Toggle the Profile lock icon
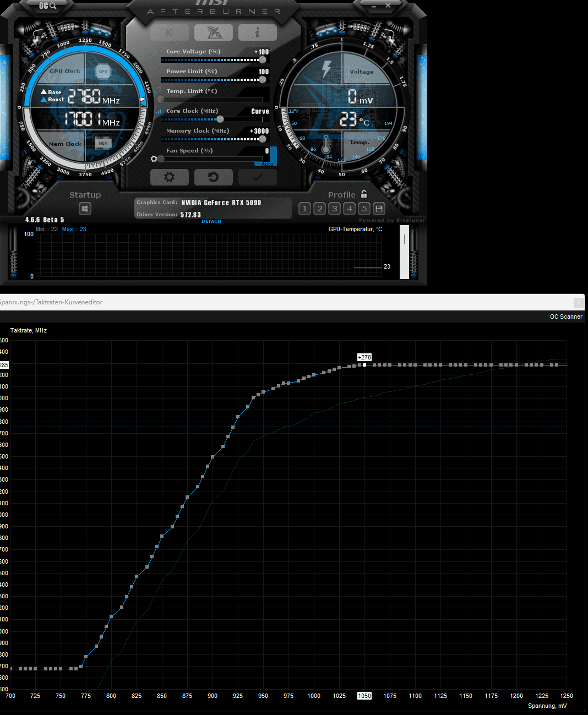Viewport: 588px width, 715px height. click(364, 194)
